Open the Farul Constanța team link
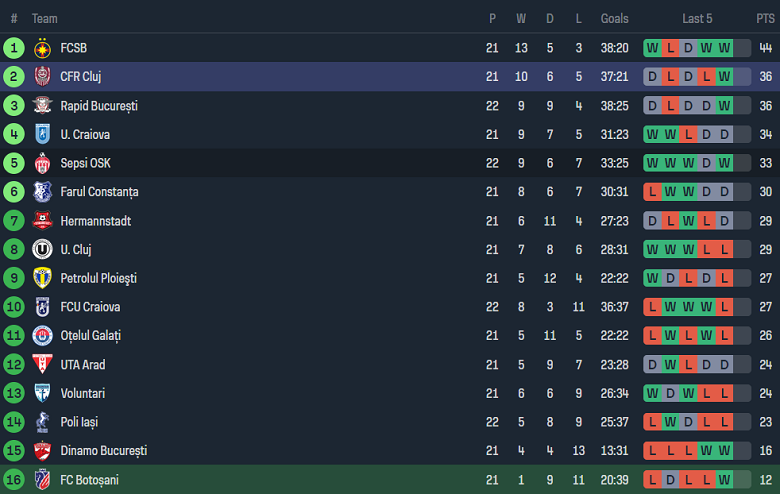The width and height of the screenshot is (780, 494). click(99, 192)
